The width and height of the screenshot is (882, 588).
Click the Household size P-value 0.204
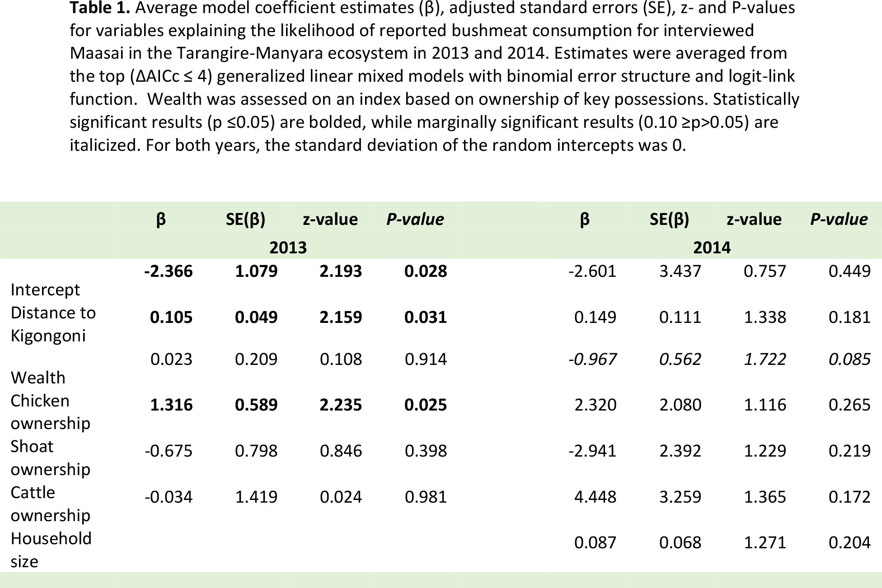click(849, 542)
